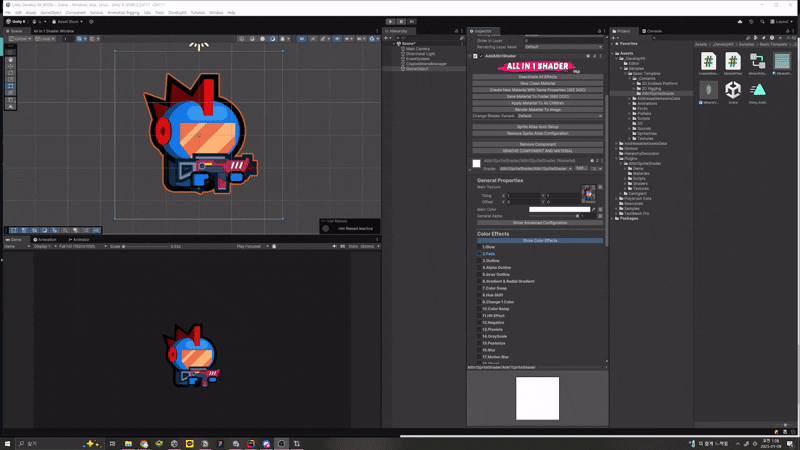
Task: Open the Play Focused dropdown in Game view
Action: [x=252, y=246]
